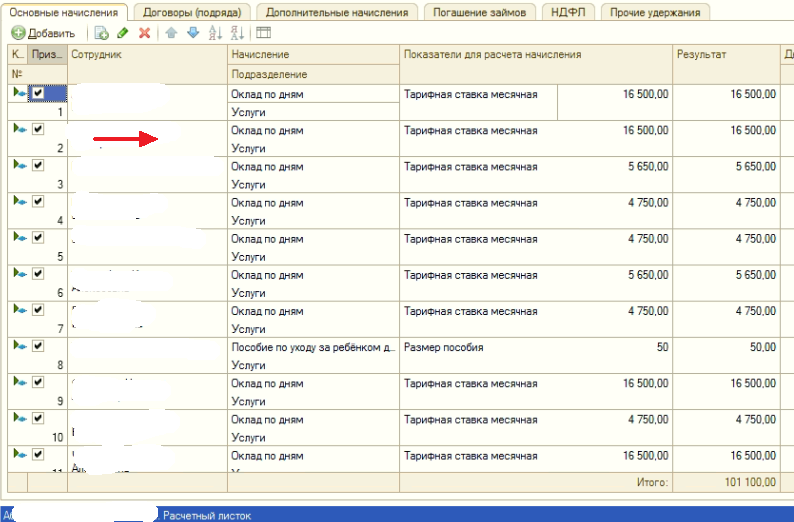Uncheck the checkbox in row 1
The image size is (794, 522).
point(38,93)
